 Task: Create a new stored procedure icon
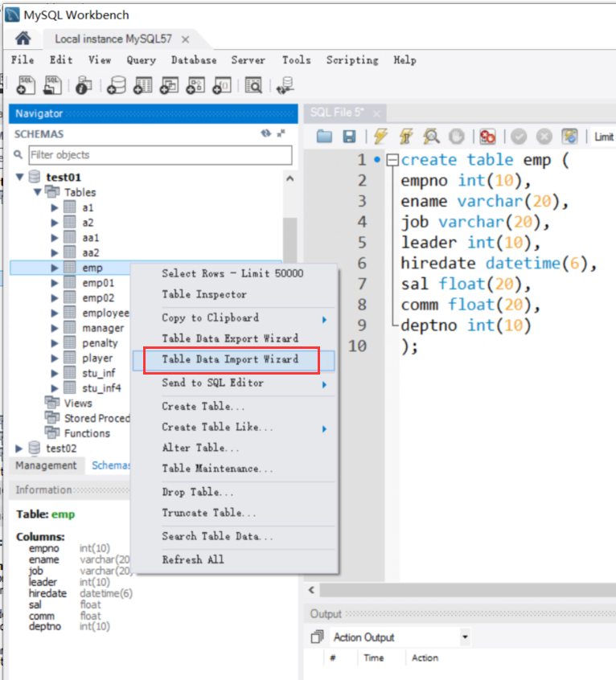[195, 85]
